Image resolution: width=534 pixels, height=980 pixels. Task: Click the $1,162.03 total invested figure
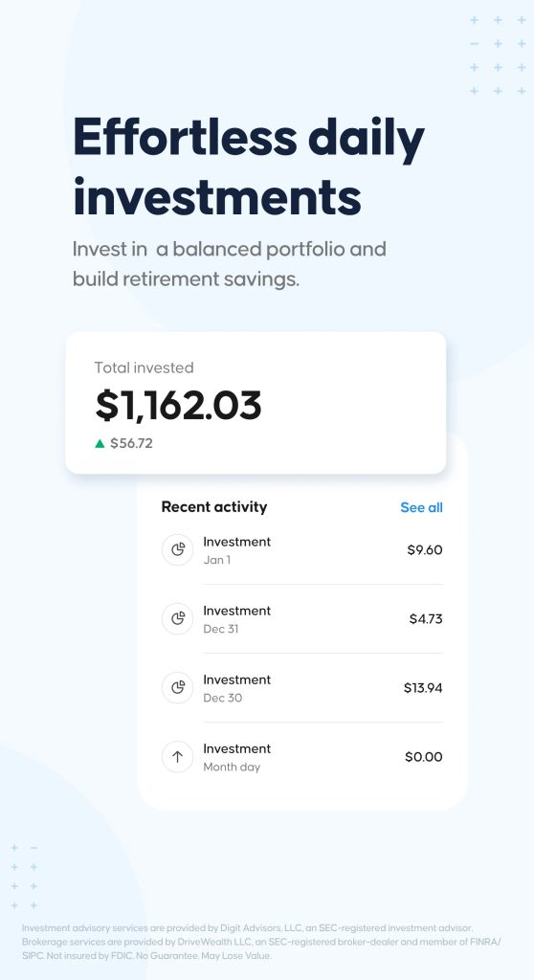178,405
